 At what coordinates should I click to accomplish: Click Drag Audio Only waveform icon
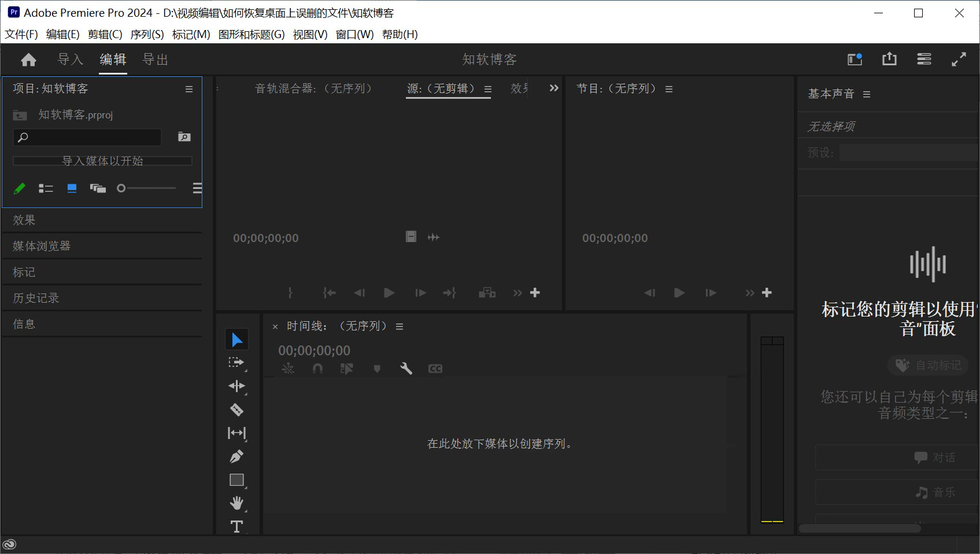point(433,237)
